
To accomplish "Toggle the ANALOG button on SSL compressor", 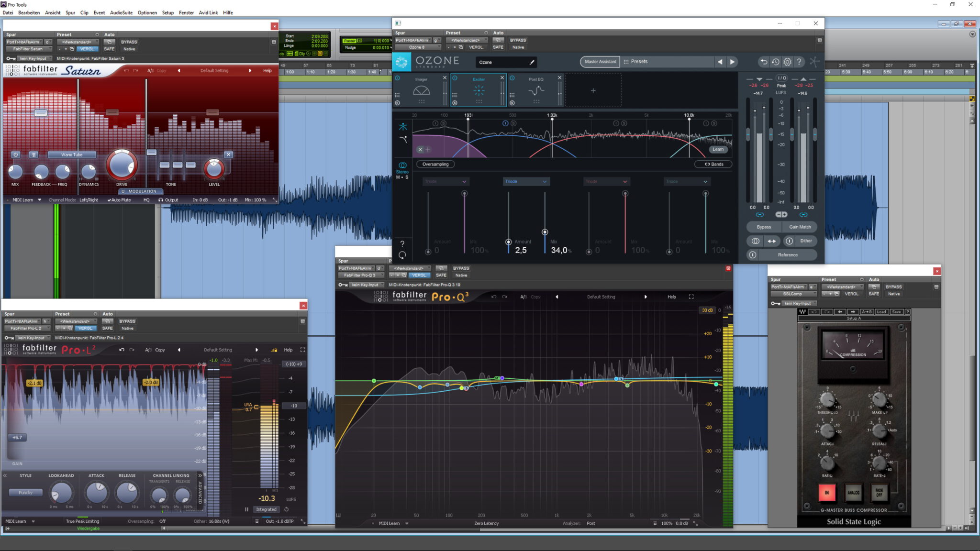I will click(853, 493).
